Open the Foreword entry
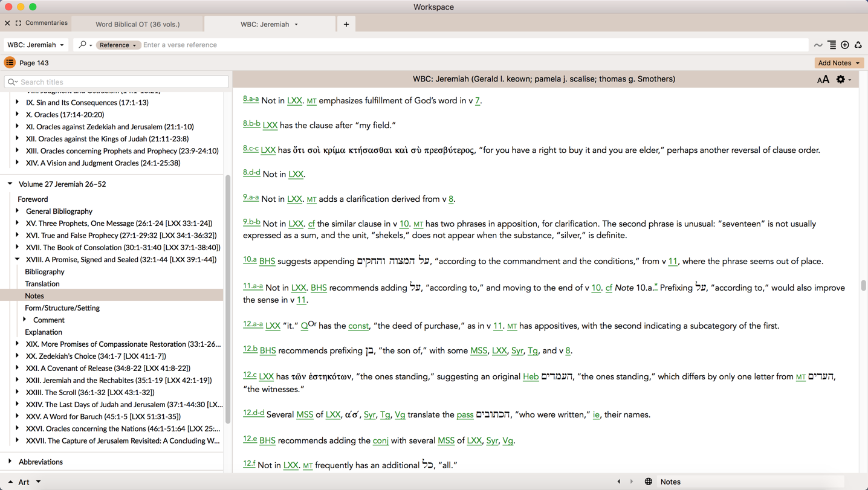 33,199
